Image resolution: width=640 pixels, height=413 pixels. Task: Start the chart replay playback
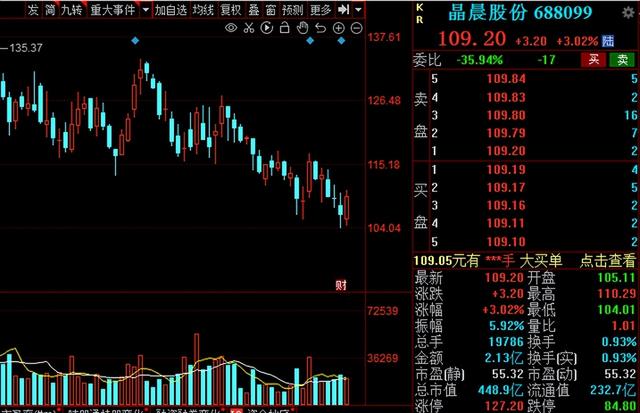(x=267, y=28)
